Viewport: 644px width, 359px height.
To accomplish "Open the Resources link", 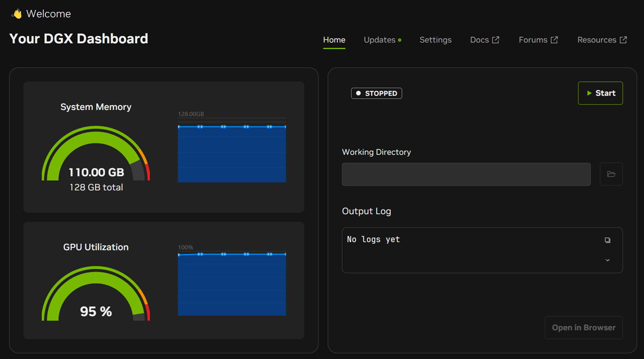I will pos(597,40).
